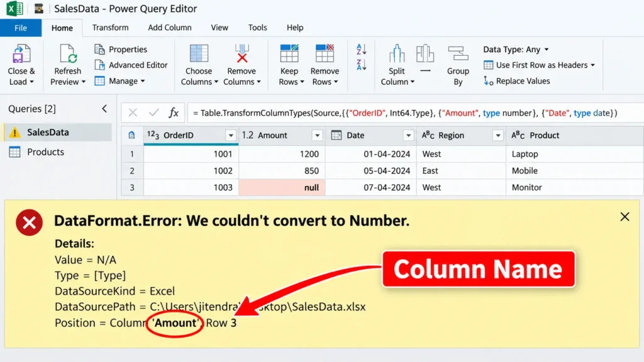Click Region's ABC data type icon

(x=428, y=135)
